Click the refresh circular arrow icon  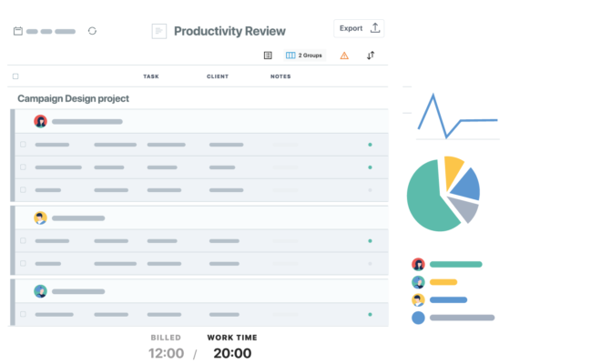coord(92,31)
